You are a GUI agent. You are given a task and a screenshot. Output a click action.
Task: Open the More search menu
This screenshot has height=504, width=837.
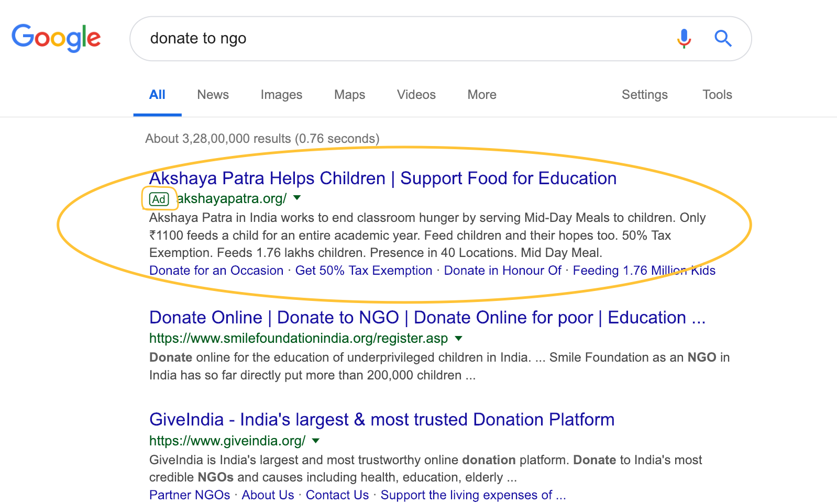[482, 95]
